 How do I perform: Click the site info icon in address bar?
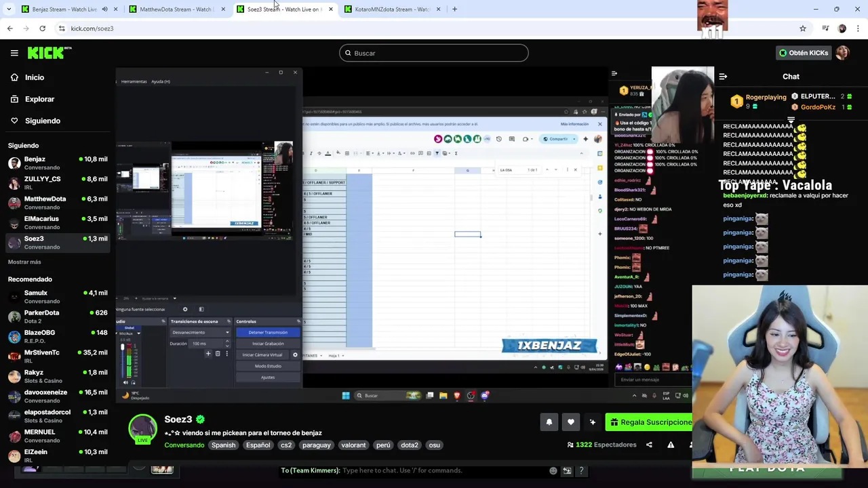pos(62,28)
